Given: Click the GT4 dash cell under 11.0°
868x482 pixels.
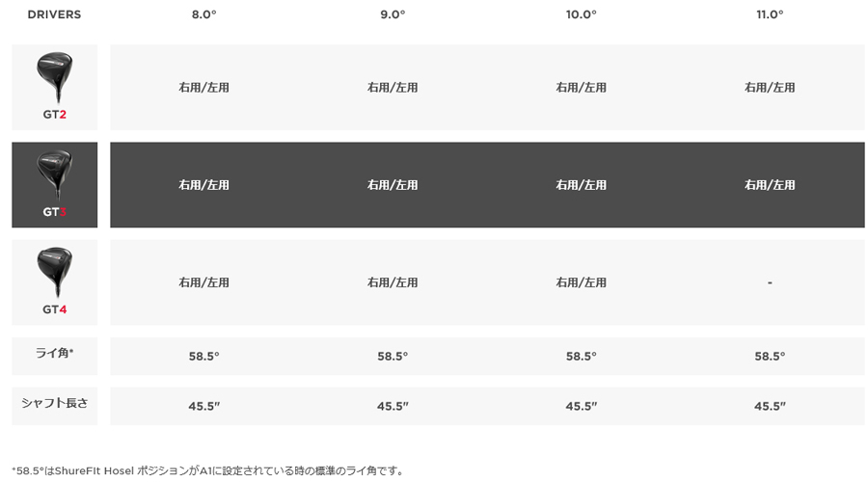Looking at the screenshot, I should pos(770,282).
